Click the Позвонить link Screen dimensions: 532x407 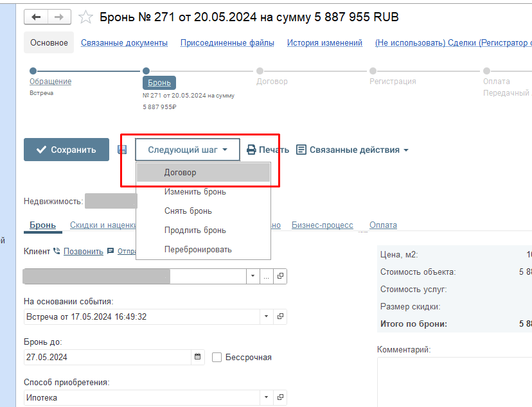(83, 251)
